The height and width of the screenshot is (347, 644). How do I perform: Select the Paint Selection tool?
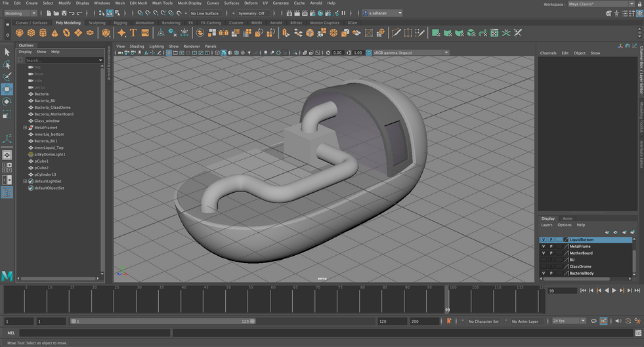[x=7, y=77]
